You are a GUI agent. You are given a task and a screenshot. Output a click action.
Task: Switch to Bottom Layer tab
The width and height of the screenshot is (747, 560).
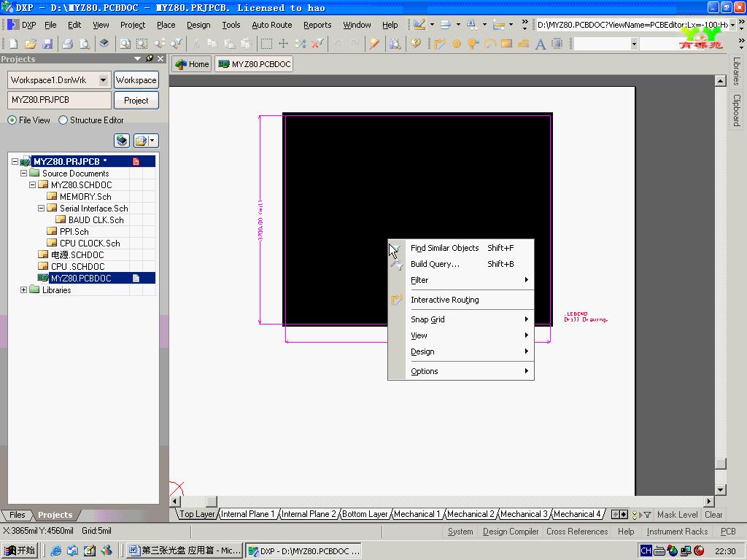click(365, 514)
